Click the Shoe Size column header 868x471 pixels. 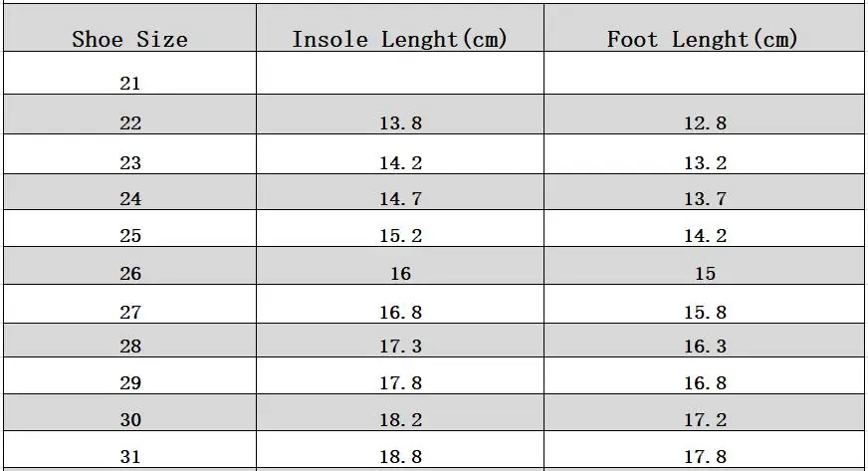point(129,40)
